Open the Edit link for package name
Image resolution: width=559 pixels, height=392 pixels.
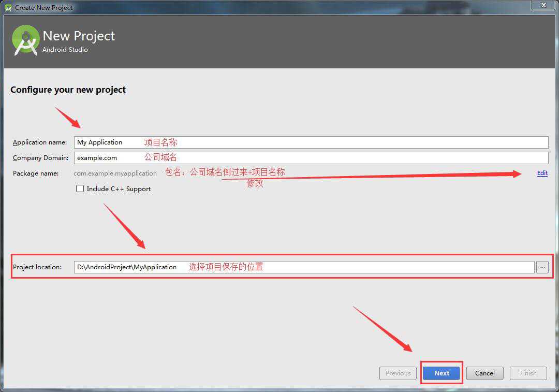click(542, 173)
